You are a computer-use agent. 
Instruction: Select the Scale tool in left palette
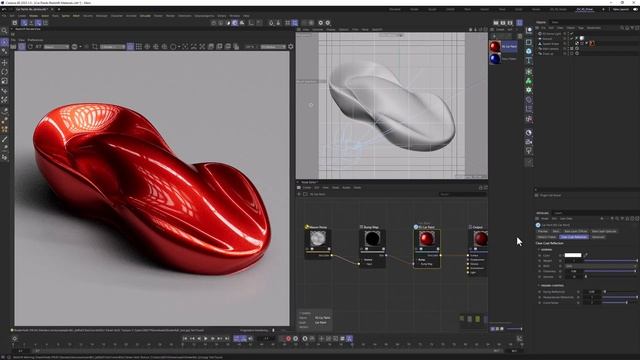(4, 81)
